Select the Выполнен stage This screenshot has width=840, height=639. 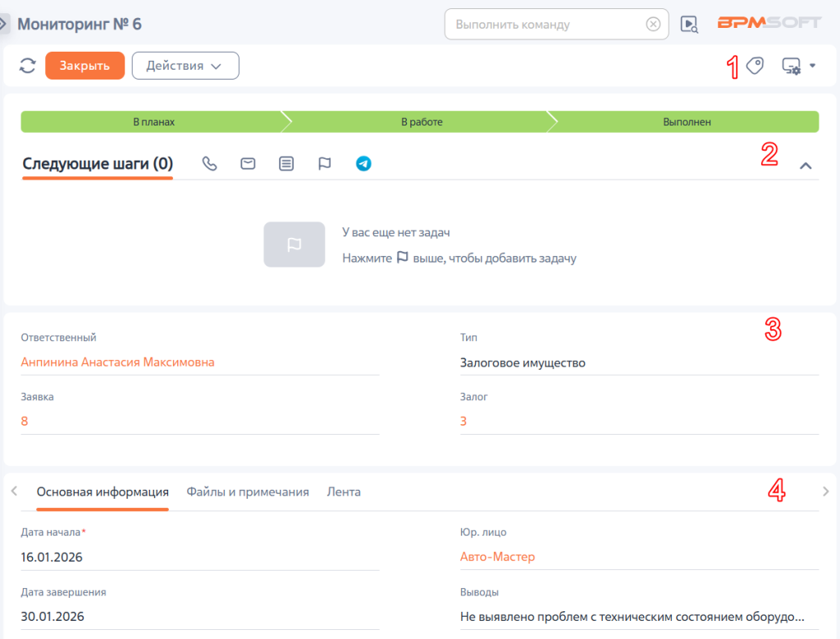pyautogui.click(x=687, y=121)
